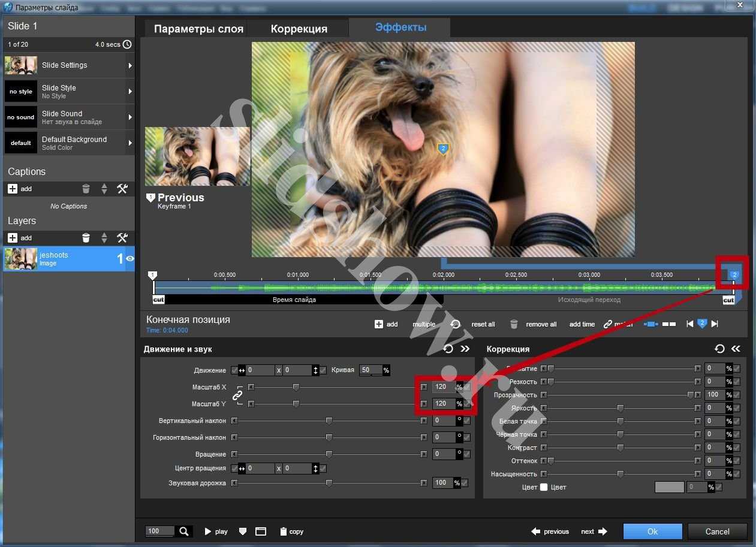Screen dimensions: 756x547
Task: Open Layers tools wrench icon
Action: (122, 238)
